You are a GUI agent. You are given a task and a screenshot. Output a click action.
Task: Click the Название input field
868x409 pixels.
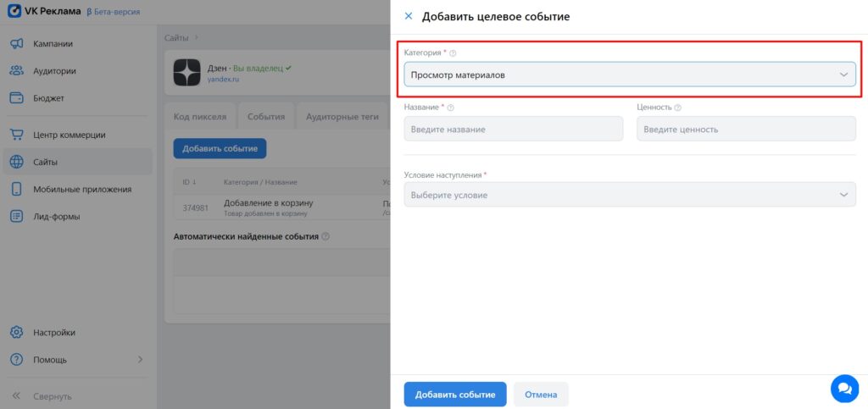pos(513,129)
